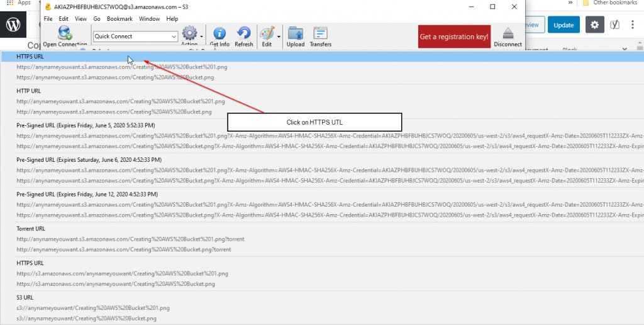Open Other bookmarks folder in browser
The image size is (644, 325).
point(609,3)
